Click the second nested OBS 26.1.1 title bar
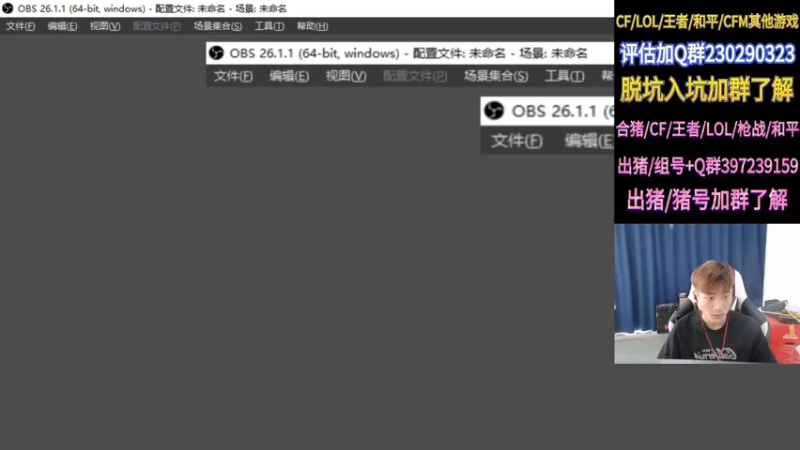The height and width of the screenshot is (450, 800). 410,53
